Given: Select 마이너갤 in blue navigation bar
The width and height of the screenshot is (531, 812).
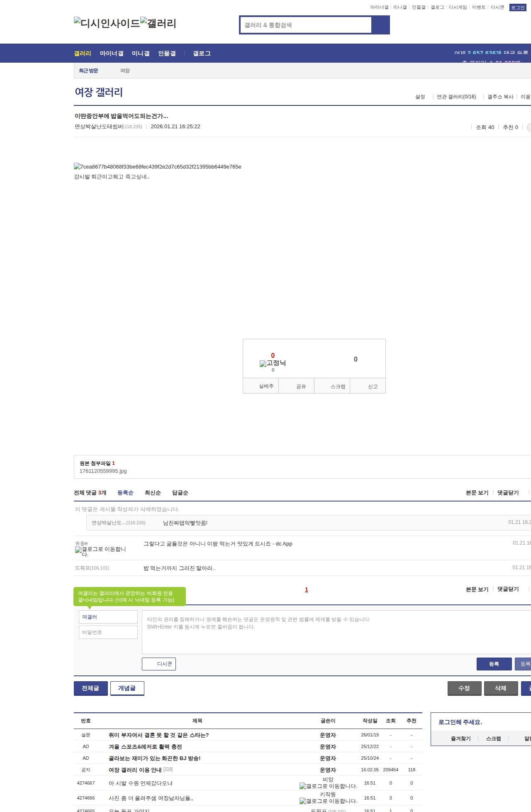Looking at the screenshot, I should point(112,53).
